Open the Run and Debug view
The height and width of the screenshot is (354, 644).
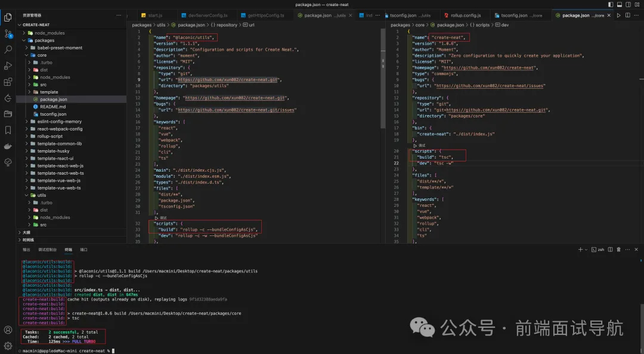(x=8, y=66)
